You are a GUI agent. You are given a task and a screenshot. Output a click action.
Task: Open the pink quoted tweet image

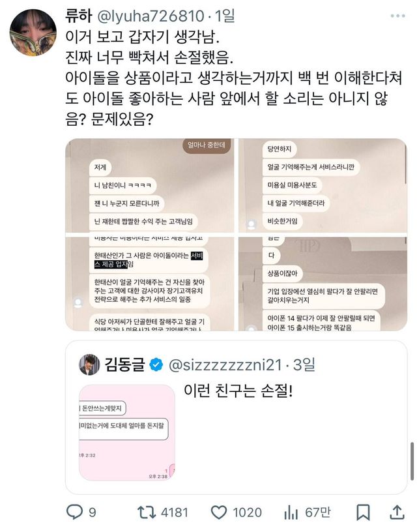[x=127, y=433]
